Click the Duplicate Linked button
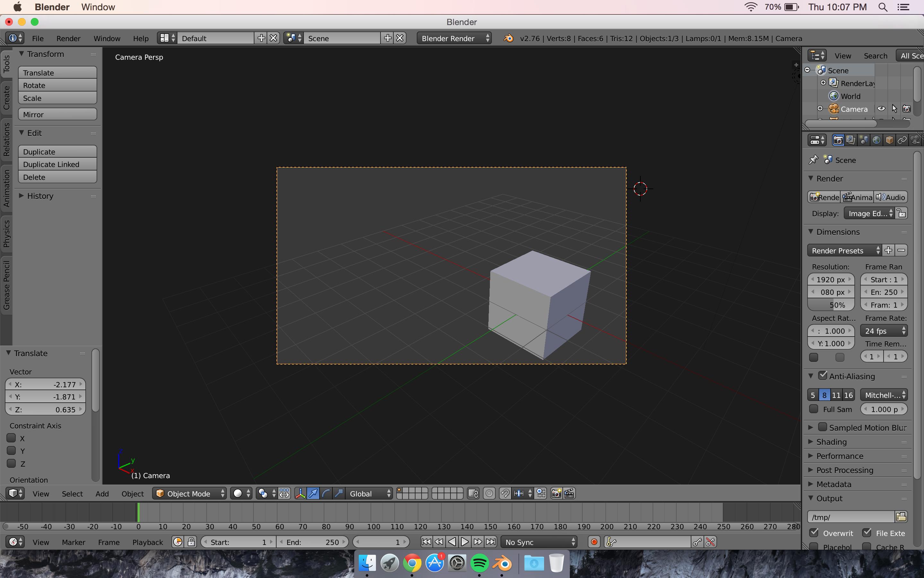924x578 pixels. click(x=57, y=164)
